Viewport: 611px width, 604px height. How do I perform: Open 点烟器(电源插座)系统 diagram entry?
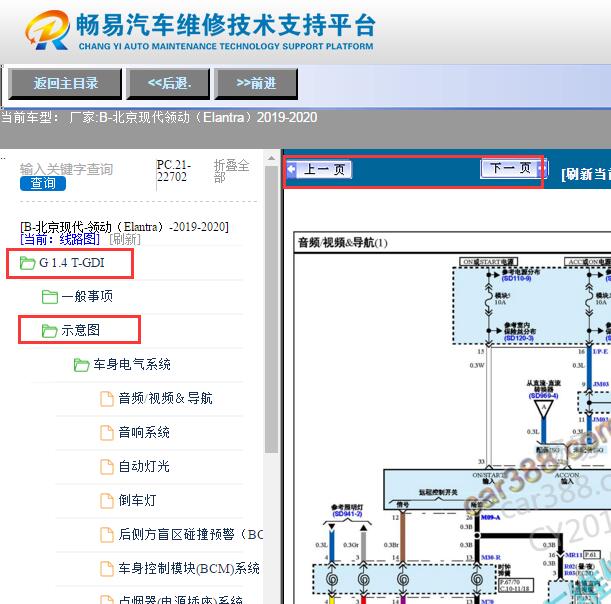click(x=181, y=599)
